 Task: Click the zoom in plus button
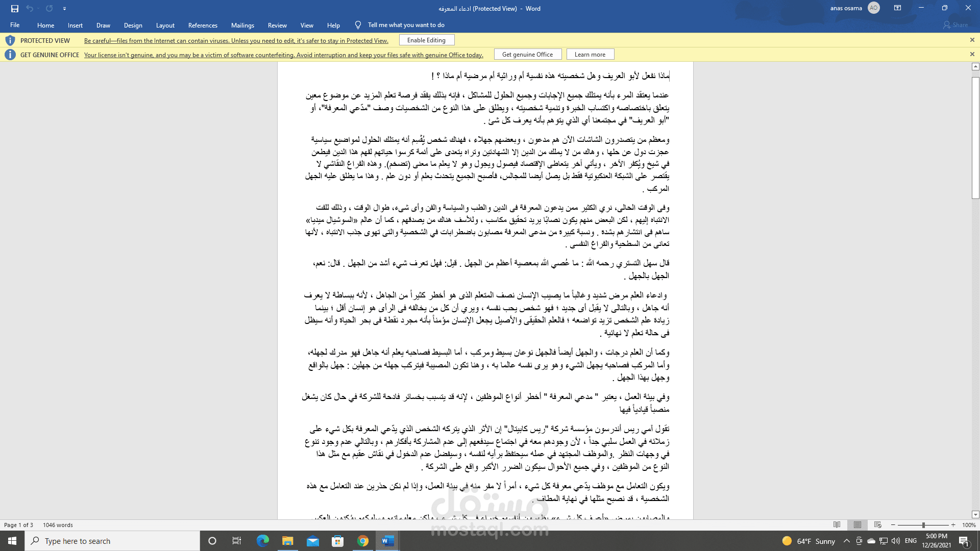(953, 525)
